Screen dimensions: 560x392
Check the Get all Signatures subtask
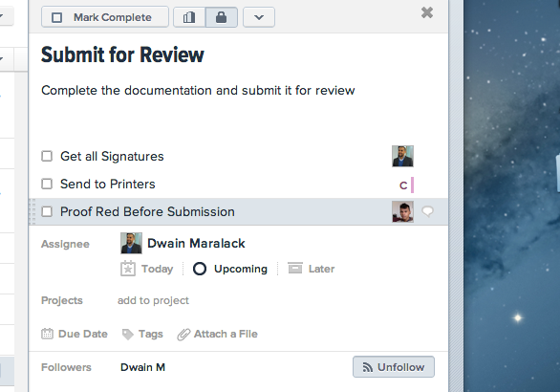click(x=47, y=156)
